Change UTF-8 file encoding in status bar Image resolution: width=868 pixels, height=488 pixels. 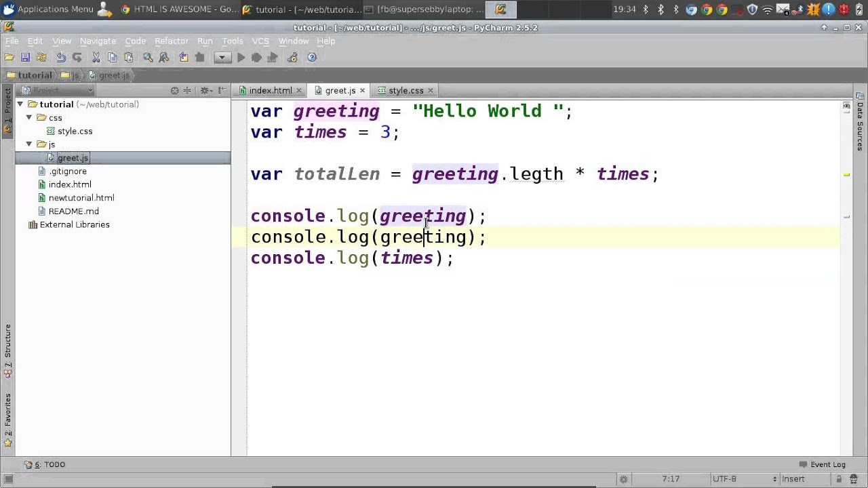[x=743, y=479]
